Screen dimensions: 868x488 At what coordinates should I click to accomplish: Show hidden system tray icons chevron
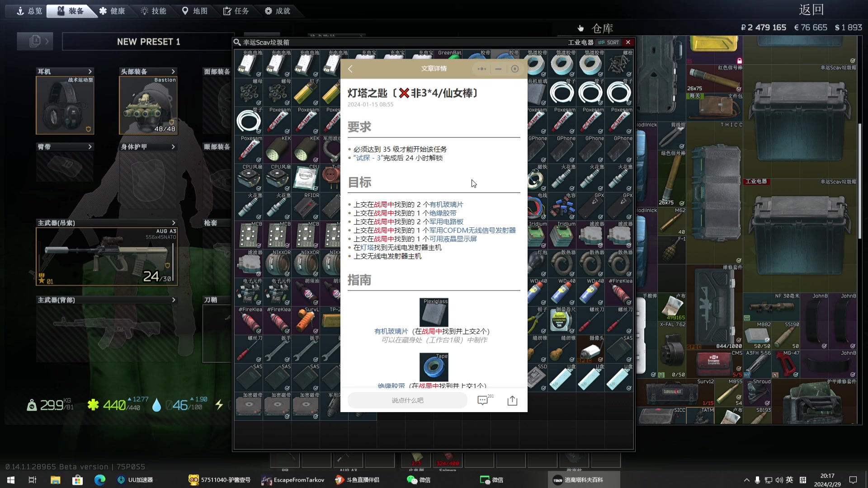coord(746,480)
